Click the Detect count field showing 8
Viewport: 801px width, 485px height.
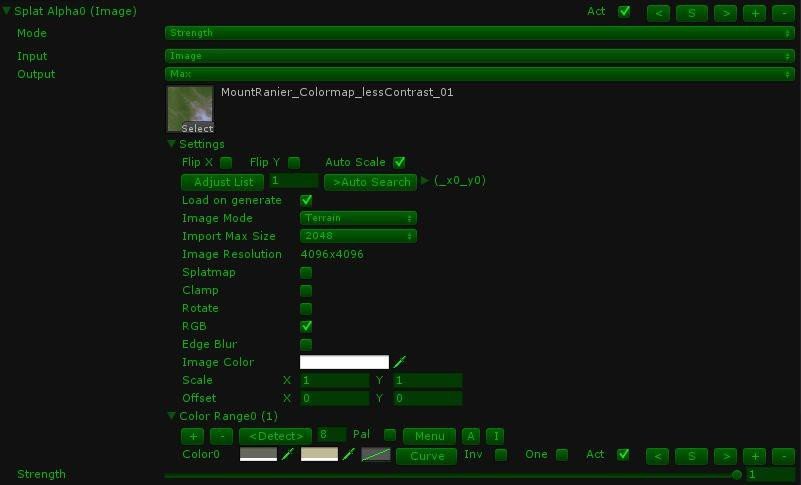332,434
